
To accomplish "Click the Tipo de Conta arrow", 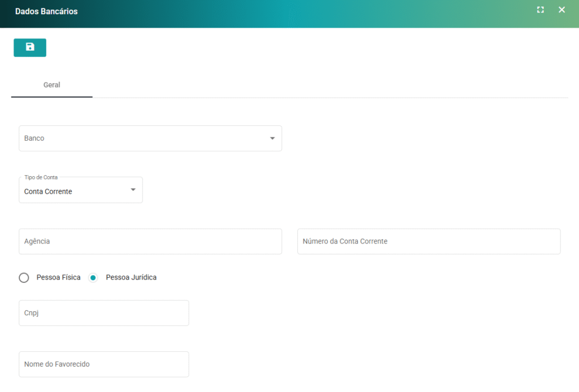I will [133, 190].
